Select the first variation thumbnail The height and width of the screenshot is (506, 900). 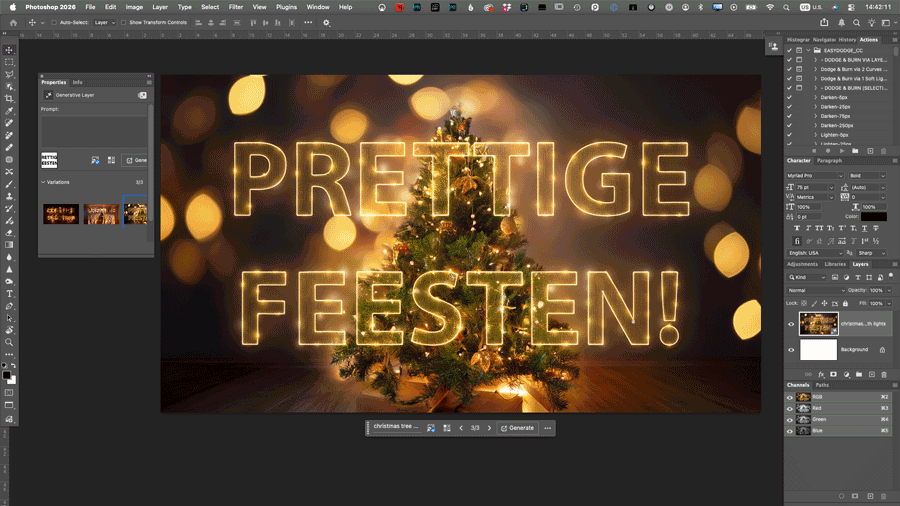[x=61, y=215]
